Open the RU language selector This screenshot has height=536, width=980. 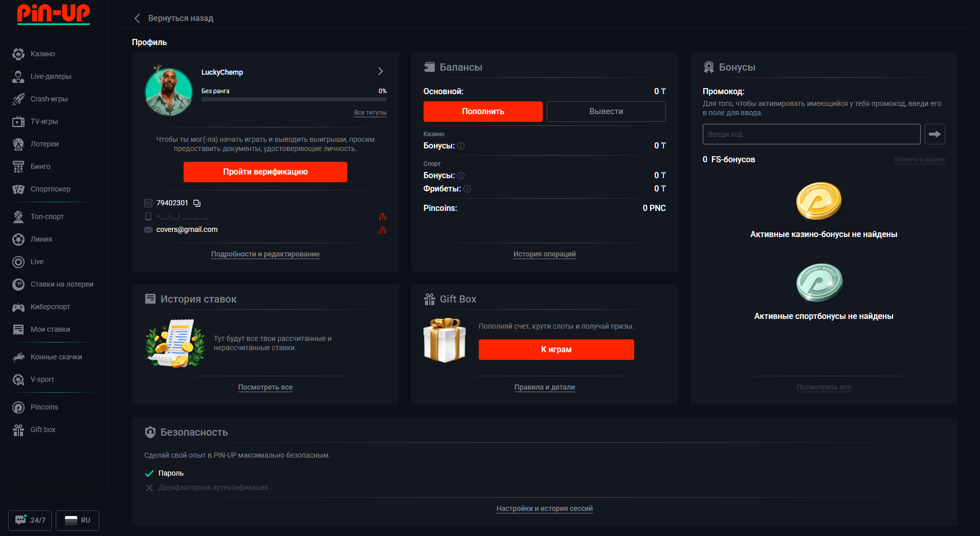click(77, 520)
